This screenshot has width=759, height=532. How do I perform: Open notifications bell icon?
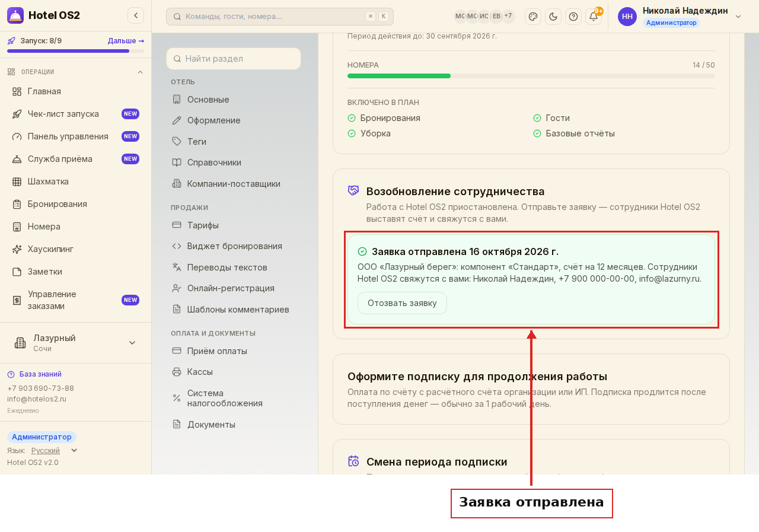(x=594, y=17)
